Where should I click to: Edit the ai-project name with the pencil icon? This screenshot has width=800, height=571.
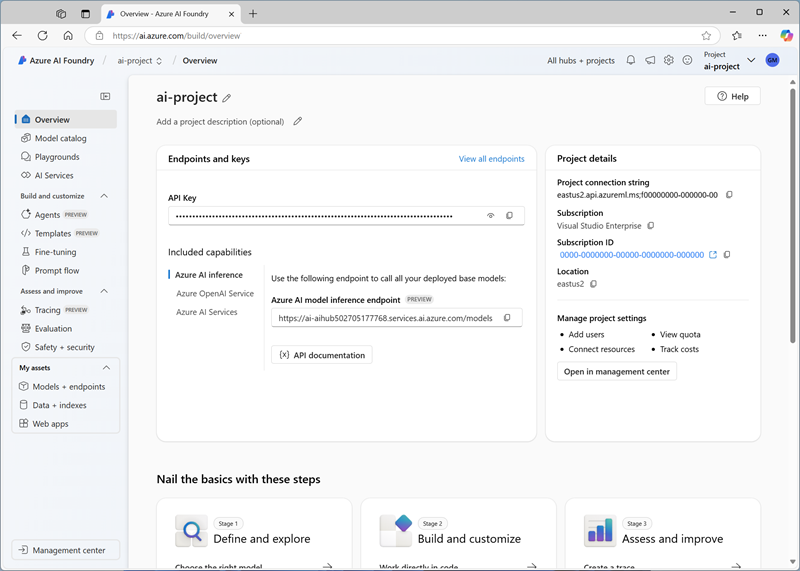coord(227,98)
